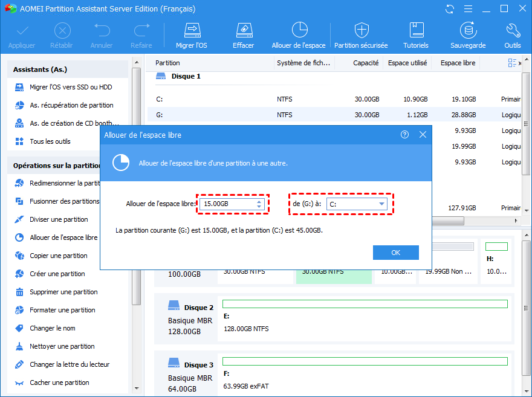Maximize the AOMEI Partition Assistant window
532x397 pixels.
pyautogui.click(x=504, y=8)
